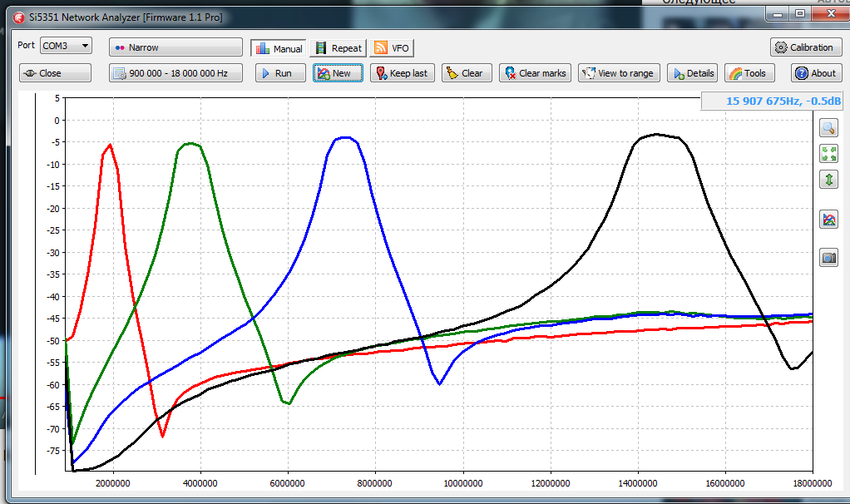Take a graph snapshot with the camera icon
Screen dimensions: 850x504
pyautogui.click(x=828, y=258)
